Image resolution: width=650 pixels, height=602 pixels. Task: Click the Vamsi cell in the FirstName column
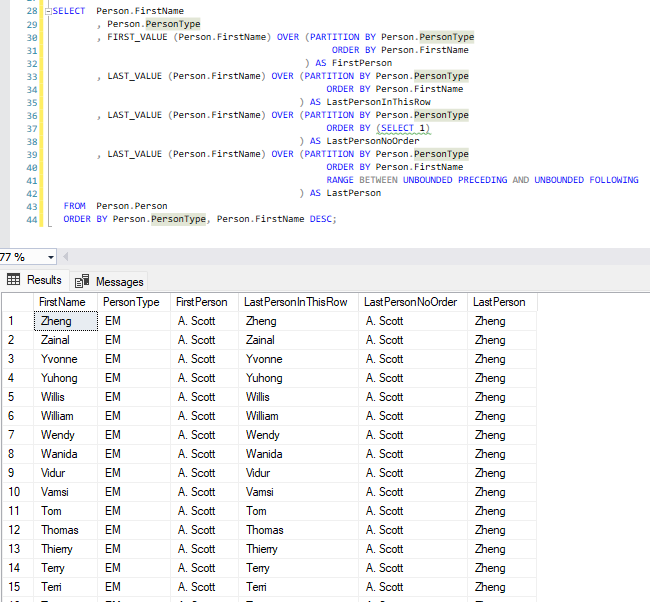tap(66, 493)
